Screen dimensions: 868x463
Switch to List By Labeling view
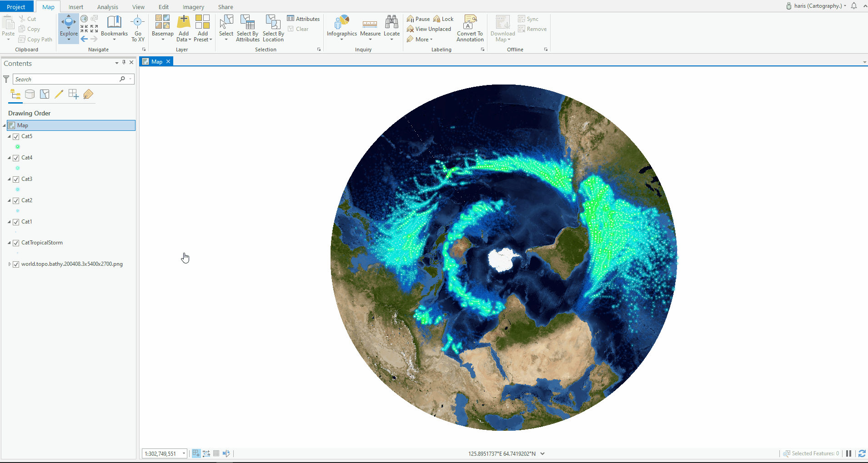[x=88, y=94]
